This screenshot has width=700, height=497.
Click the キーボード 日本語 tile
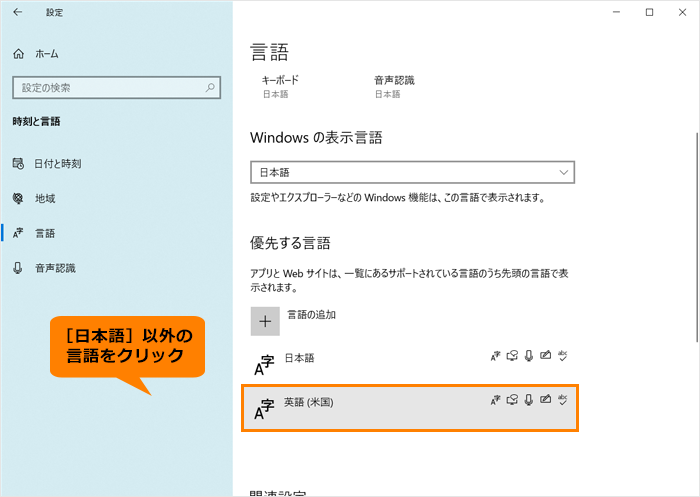pos(280,87)
